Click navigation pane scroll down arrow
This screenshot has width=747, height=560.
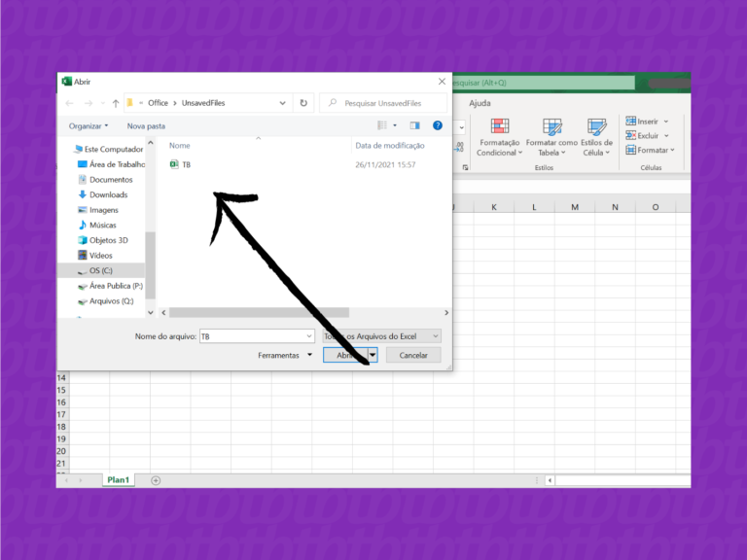[x=151, y=312]
